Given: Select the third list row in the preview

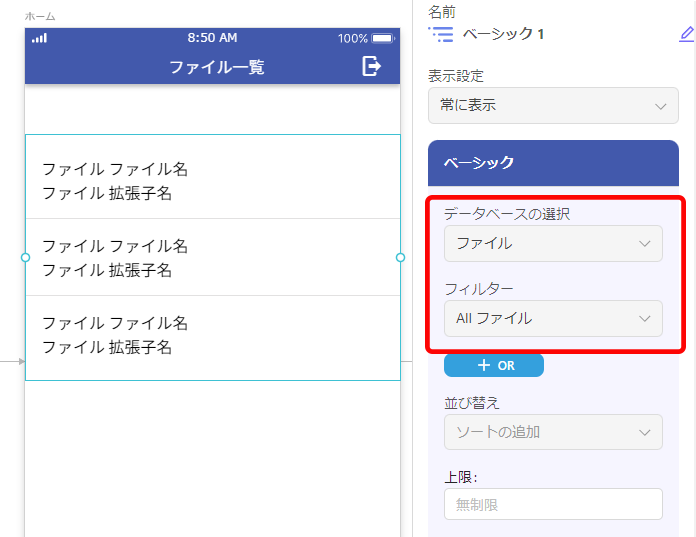Looking at the screenshot, I should click(x=213, y=338).
